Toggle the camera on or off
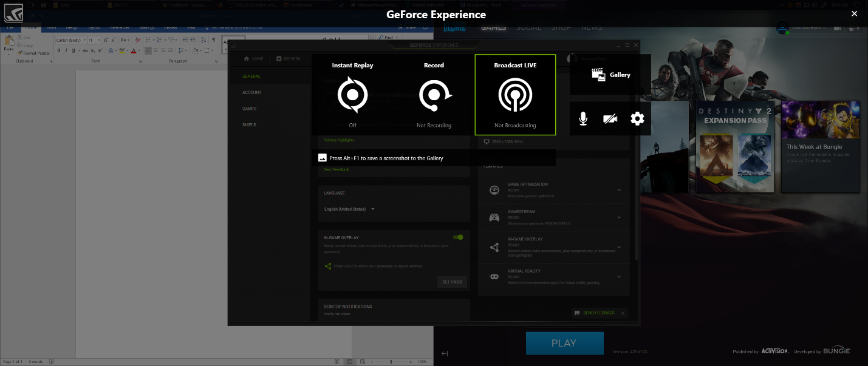The image size is (868, 366). tap(610, 119)
